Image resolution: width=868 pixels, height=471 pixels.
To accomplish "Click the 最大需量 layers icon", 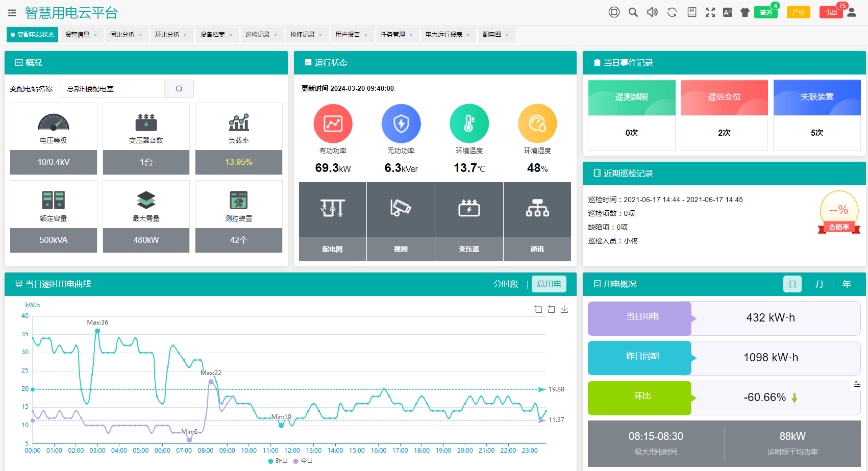I will point(146,200).
